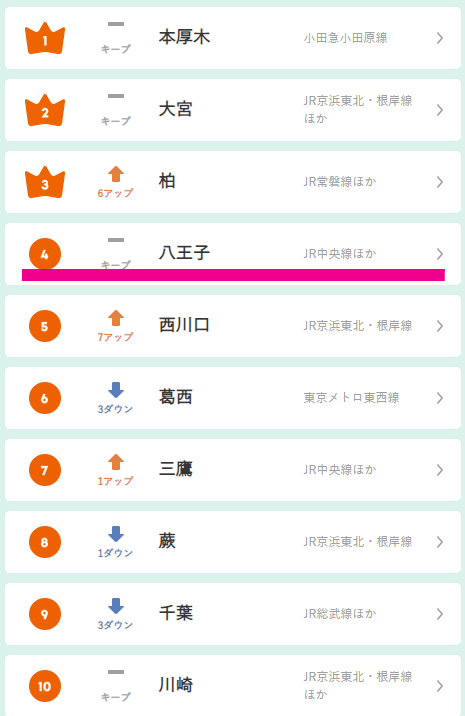Expand the 大宮 row chevron
Screen dimensions: 465x716
[x=440, y=110]
